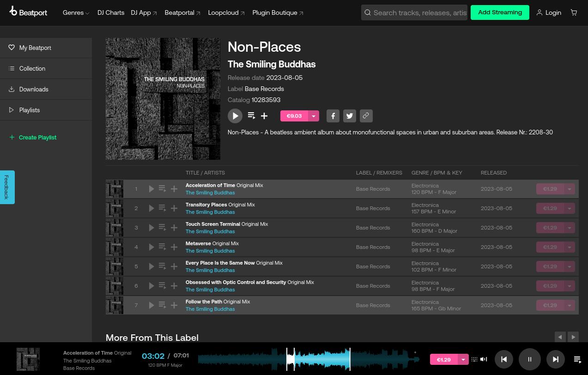Show next More From This Label items
588x375 pixels.
[573, 337]
